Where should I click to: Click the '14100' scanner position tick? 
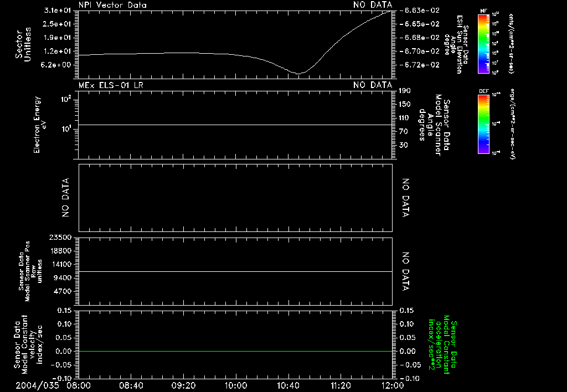click(x=60, y=264)
